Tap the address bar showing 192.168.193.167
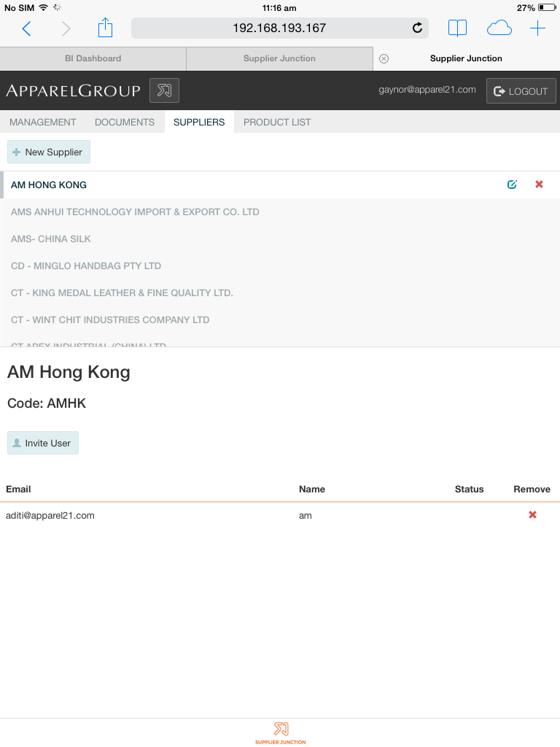This screenshot has width=560, height=747. (x=279, y=28)
